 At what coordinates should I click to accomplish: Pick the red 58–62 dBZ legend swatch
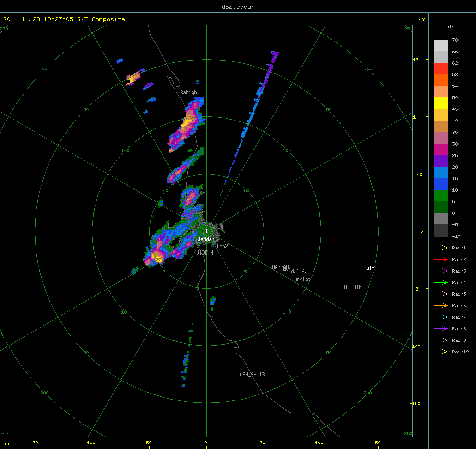click(x=441, y=69)
